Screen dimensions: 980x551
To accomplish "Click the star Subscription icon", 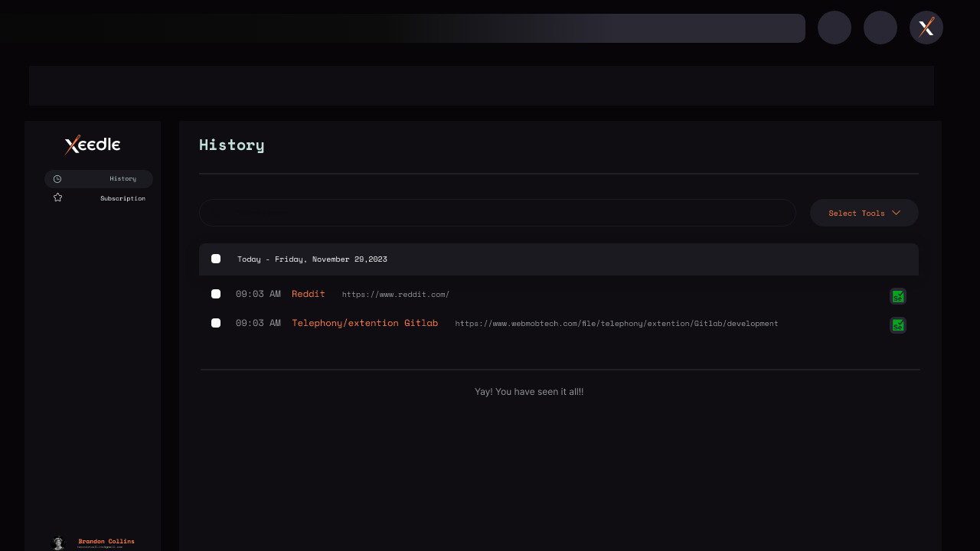I will [57, 197].
